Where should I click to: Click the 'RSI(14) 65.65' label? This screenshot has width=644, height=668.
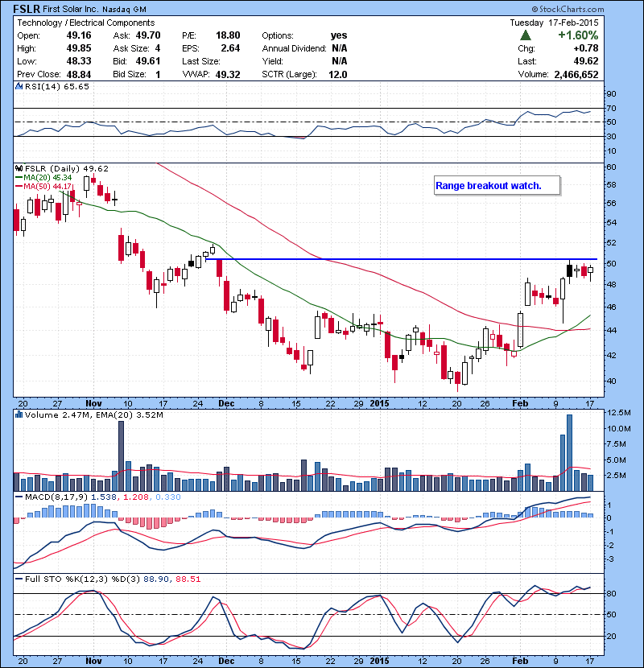click(57, 86)
